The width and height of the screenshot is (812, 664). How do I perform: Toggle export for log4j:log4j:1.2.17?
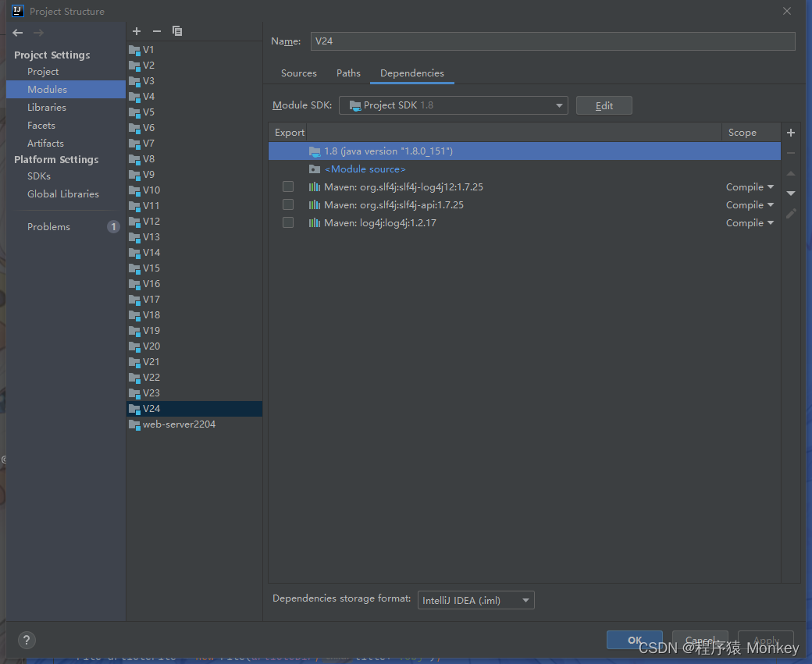tap(288, 222)
